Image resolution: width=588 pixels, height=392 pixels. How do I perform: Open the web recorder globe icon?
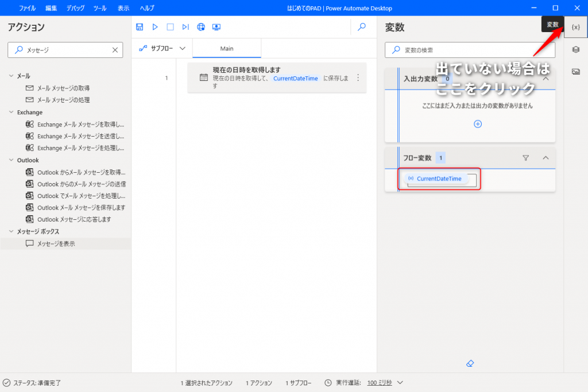click(x=201, y=27)
